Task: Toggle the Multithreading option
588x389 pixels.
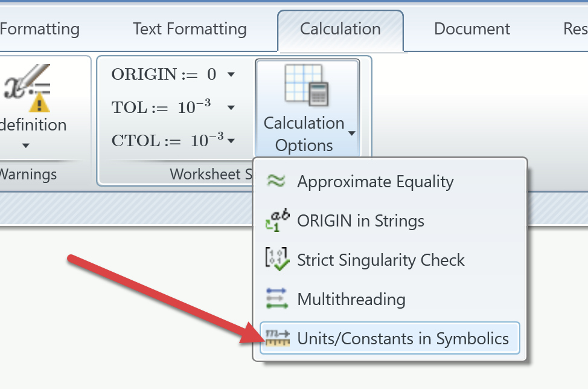Action: click(x=351, y=299)
